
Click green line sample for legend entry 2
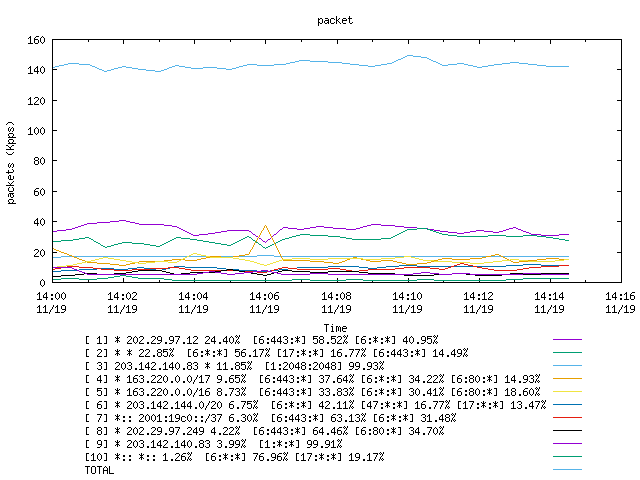point(567,353)
